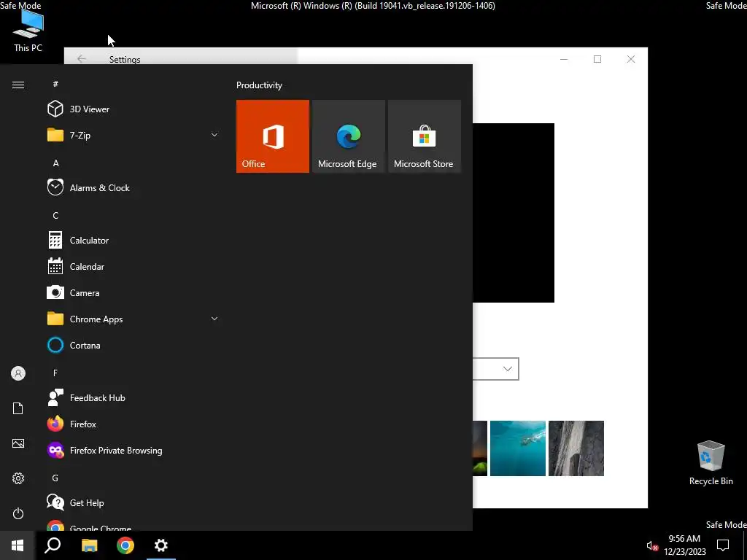Click the muted volume tray icon
The width and height of the screenshot is (747, 560).
click(652, 545)
